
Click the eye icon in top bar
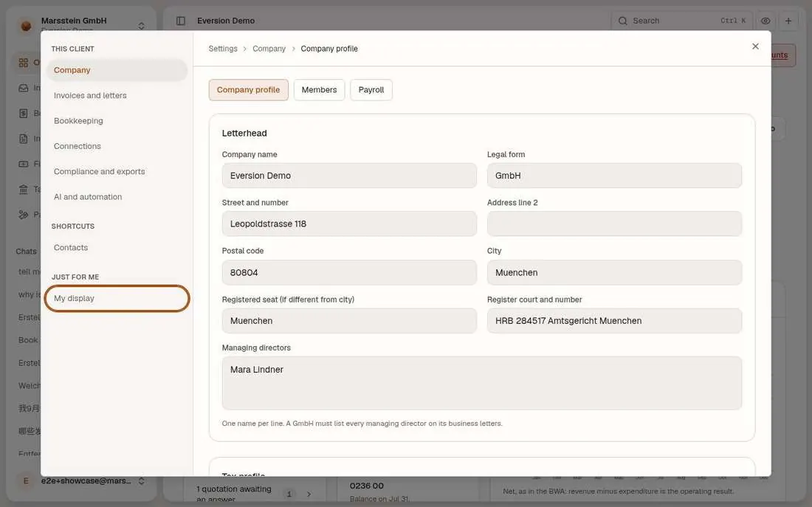pyautogui.click(x=765, y=21)
